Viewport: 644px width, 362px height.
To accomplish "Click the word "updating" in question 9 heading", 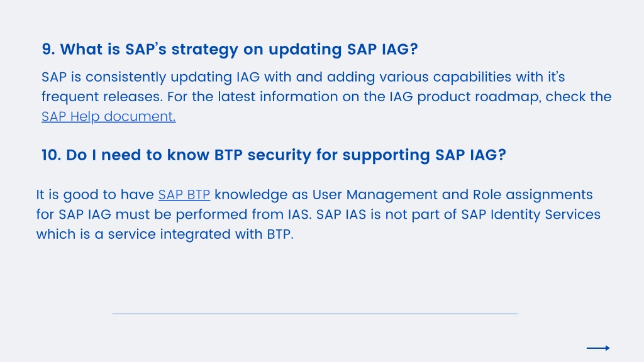I will tap(305, 50).
